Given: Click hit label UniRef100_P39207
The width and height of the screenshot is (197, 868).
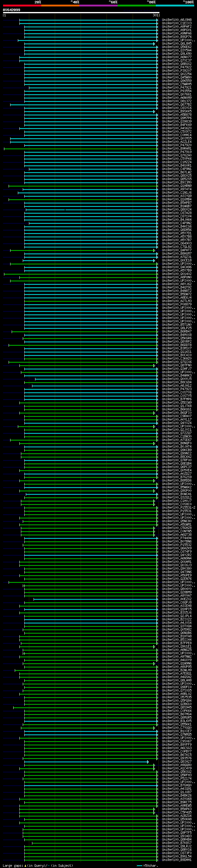Looking at the screenshot, I should click(x=177, y=71).
